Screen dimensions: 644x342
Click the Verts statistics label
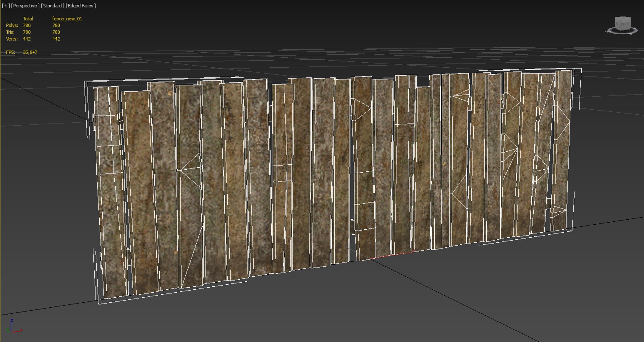point(12,39)
